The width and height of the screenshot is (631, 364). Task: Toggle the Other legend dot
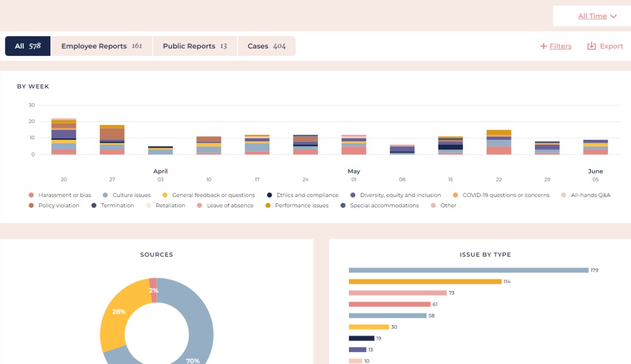(x=433, y=205)
